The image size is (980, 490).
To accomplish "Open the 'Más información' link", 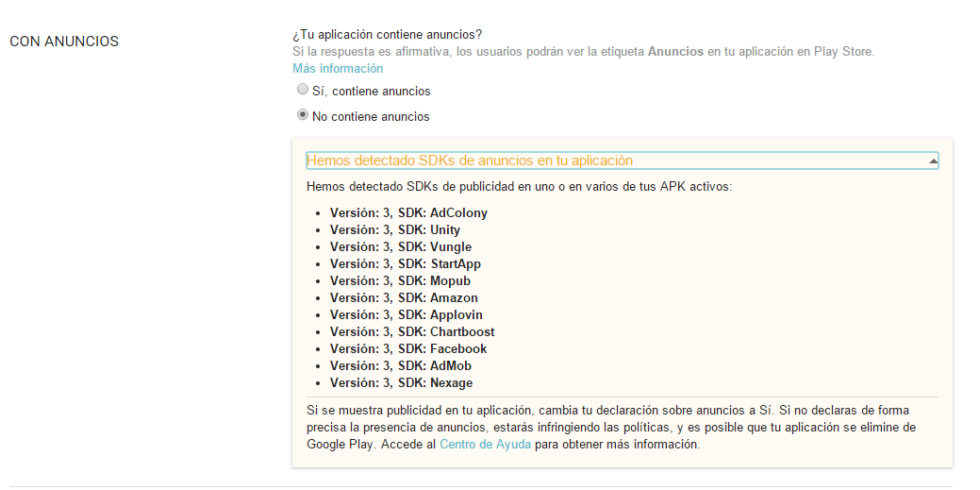I will pos(338,68).
